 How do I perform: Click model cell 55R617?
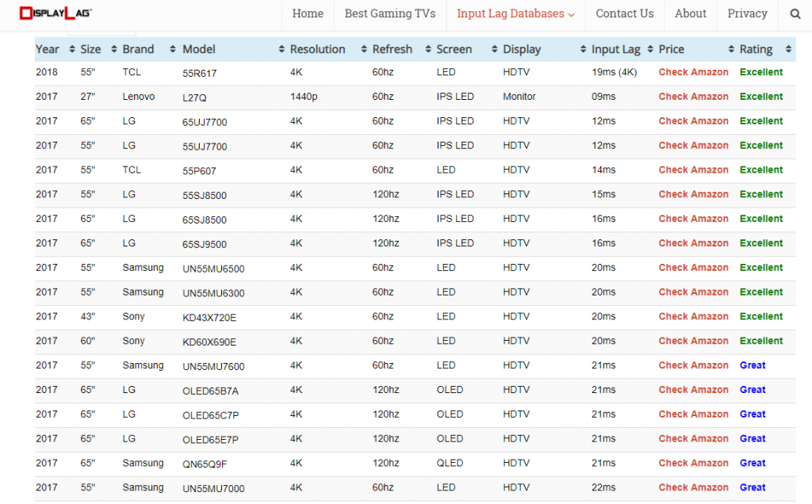pyautogui.click(x=199, y=74)
